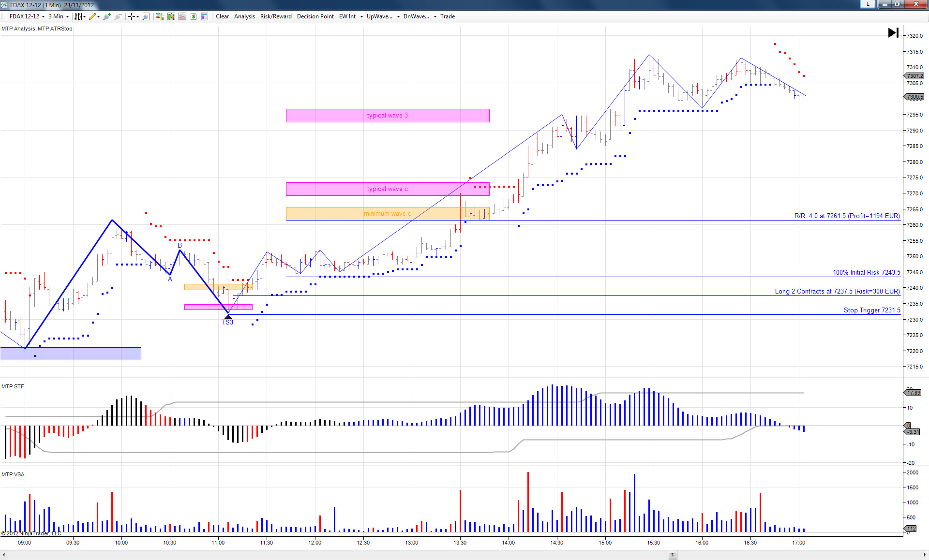The image size is (929, 560).
Task: Click the '100% Initial Risk 7243.5' label
Action: [x=867, y=272]
